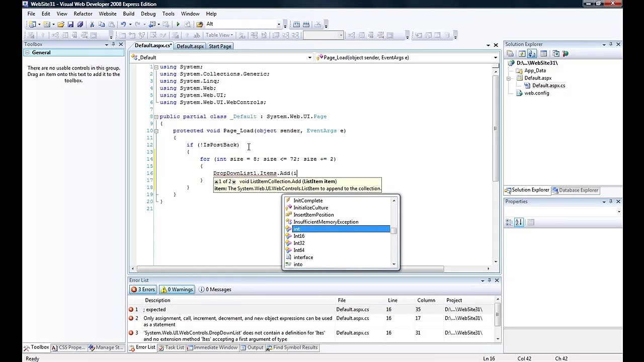Open the Debug menu

tap(148, 14)
